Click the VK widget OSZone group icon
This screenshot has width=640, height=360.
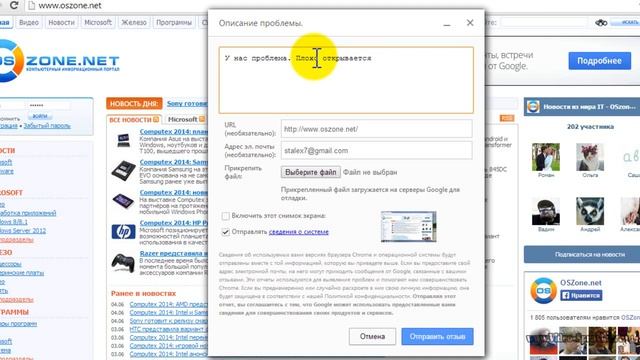[x=533, y=107]
